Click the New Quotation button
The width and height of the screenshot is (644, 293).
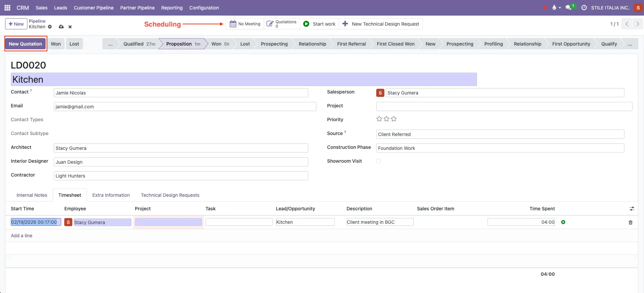tap(25, 44)
